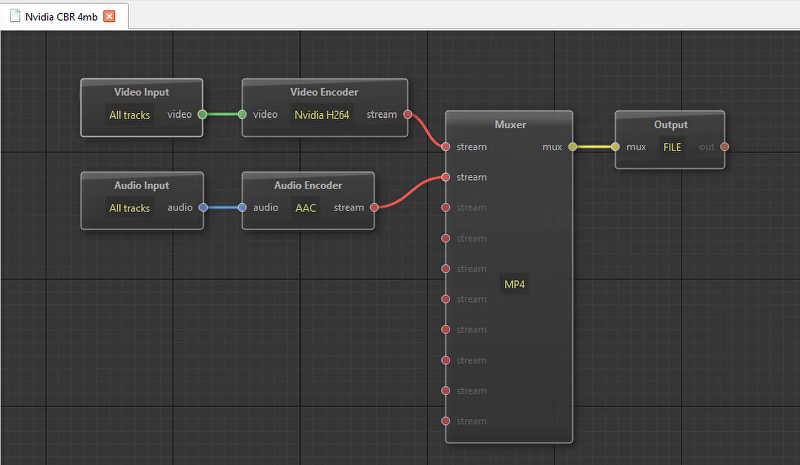Click the first Muxer stream input port

point(446,147)
